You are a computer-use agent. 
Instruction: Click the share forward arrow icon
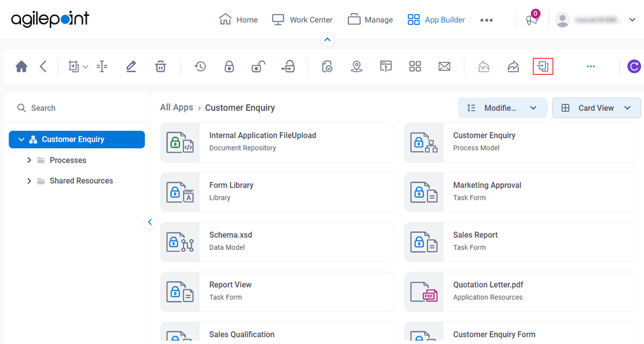(513, 66)
